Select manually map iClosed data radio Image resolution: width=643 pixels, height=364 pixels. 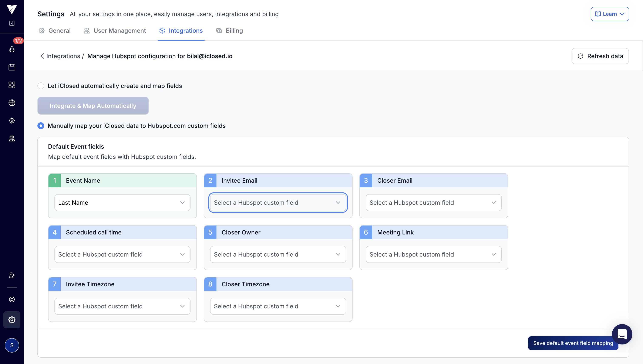coord(41,126)
